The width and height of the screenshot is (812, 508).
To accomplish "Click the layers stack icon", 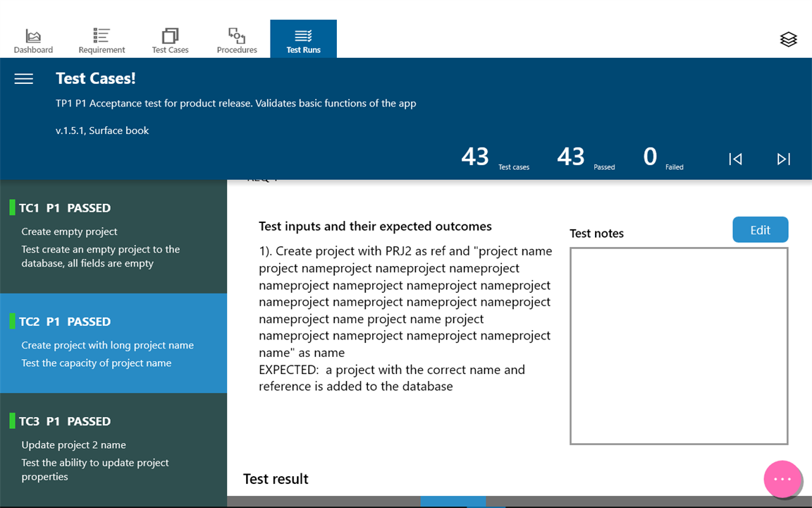I will pos(788,40).
